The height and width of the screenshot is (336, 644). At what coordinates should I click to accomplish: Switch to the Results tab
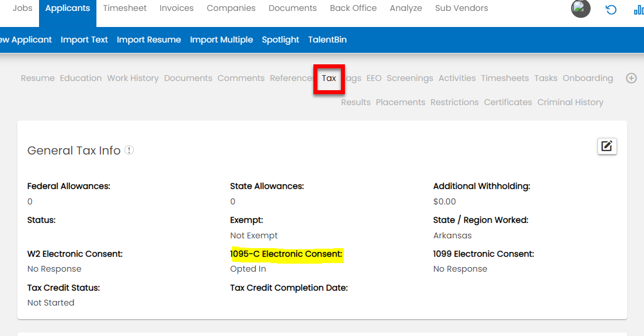[356, 102]
